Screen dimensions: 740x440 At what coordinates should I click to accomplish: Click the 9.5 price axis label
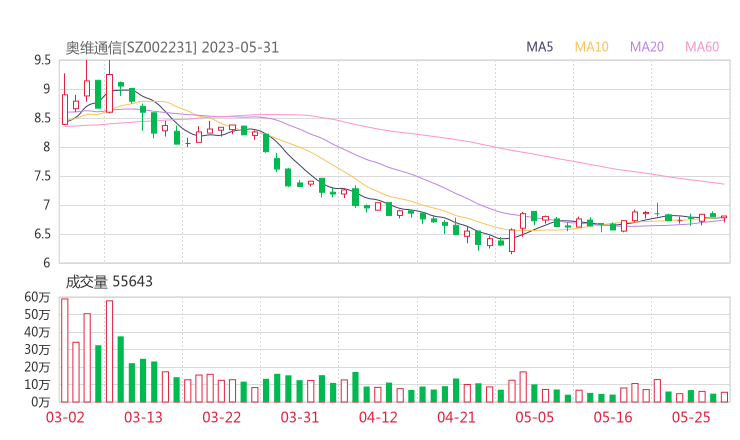pos(42,60)
